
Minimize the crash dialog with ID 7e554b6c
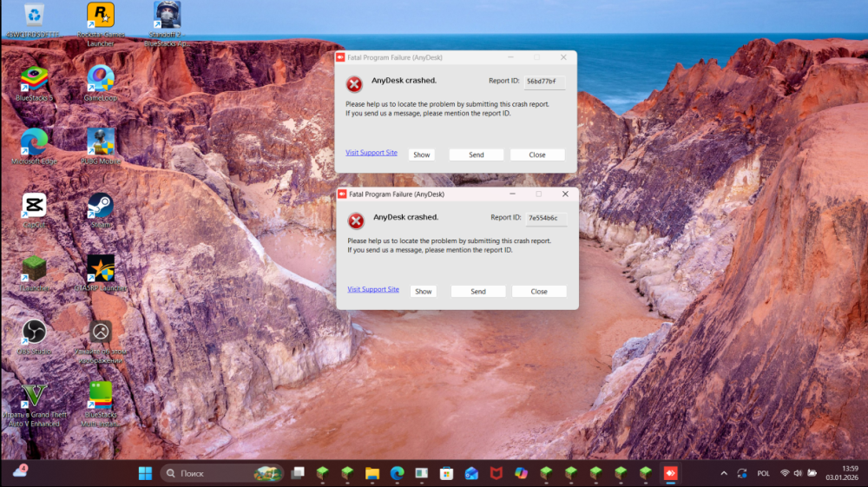coord(512,194)
